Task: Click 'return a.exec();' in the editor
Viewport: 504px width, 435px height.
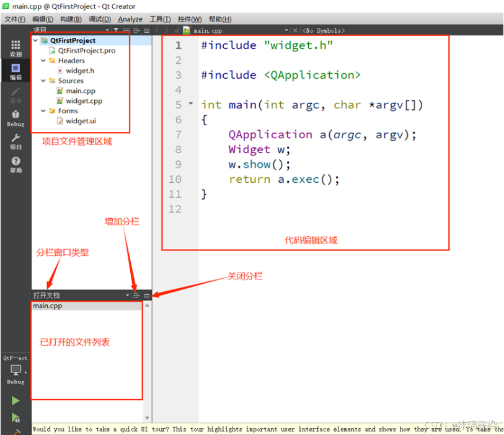Action: coord(284,179)
